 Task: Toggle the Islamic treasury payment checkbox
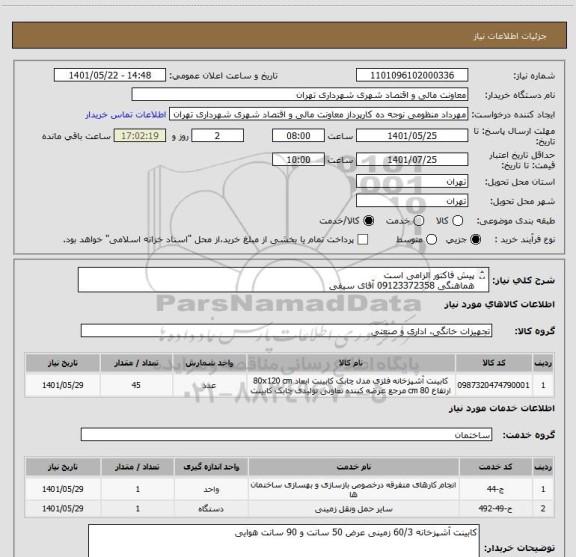(x=363, y=240)
